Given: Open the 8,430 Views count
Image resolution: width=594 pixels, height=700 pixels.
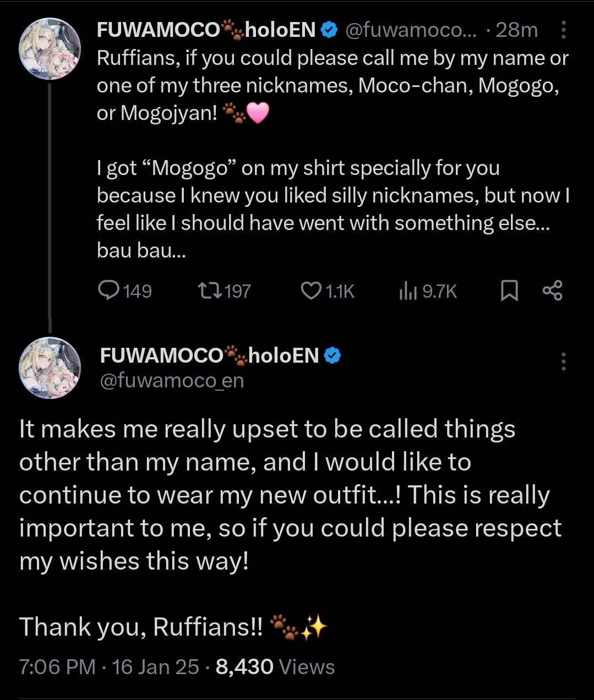Looking at the screenshot, I should [x=275, y=666].
